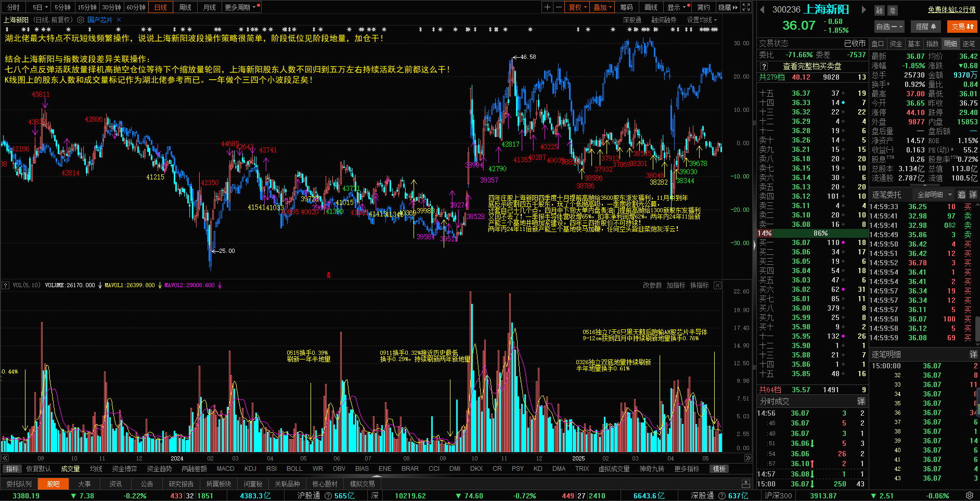Image resolution: width=980 pixels, height=501 pixels.
Task: Open 公告 bottom tab
Action: coord(147,484)
